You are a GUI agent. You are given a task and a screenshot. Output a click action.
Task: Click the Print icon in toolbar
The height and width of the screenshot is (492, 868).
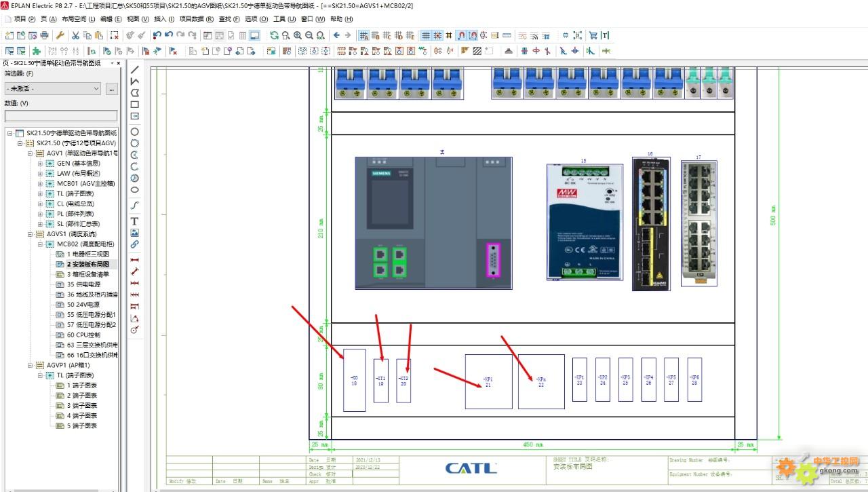click(x=45, y=35)
